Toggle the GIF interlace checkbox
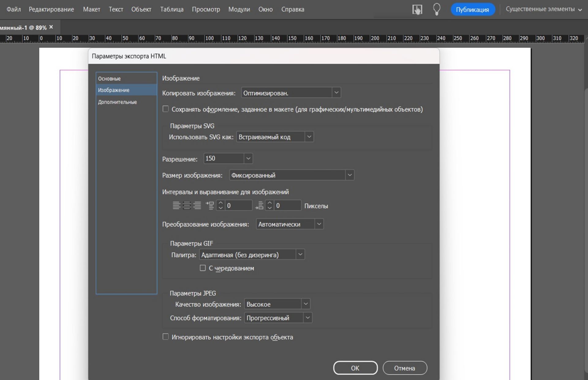 203,268
